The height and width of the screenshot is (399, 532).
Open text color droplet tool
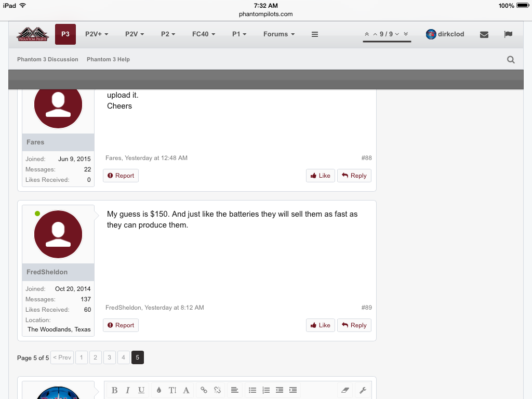click(x=159, y=390)
